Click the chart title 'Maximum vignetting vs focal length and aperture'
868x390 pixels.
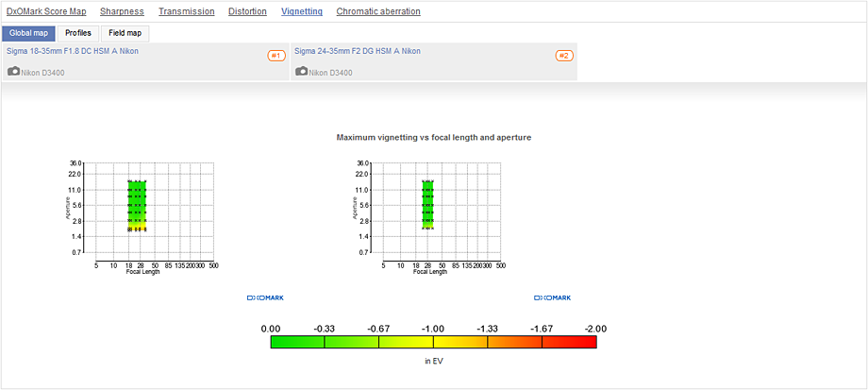point(434,137)
